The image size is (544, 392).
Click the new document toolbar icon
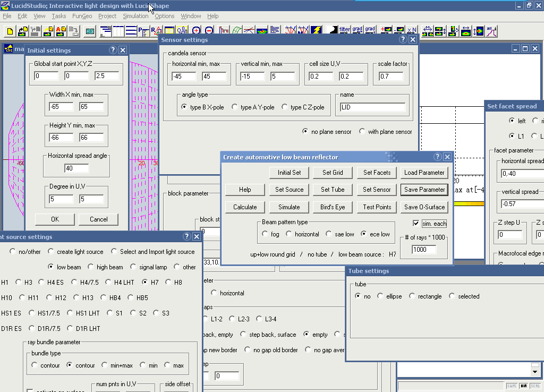[x=10, y=31]
